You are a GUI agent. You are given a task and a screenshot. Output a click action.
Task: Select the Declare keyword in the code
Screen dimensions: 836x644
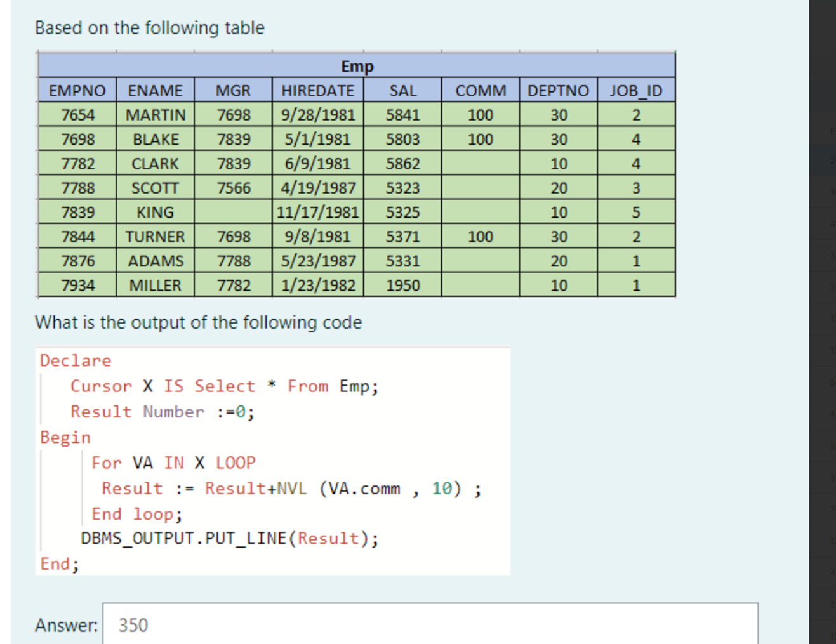pos(74,360)
